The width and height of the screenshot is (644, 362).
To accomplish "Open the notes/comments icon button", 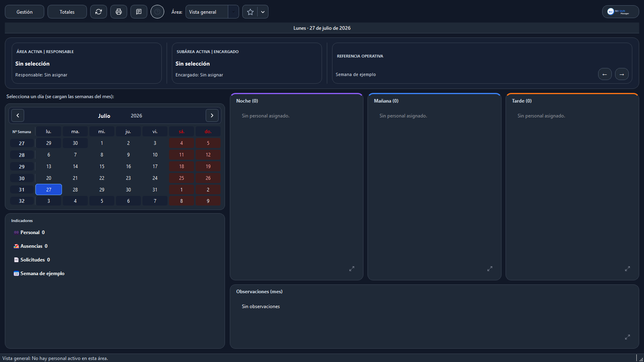I will [139, 12].
